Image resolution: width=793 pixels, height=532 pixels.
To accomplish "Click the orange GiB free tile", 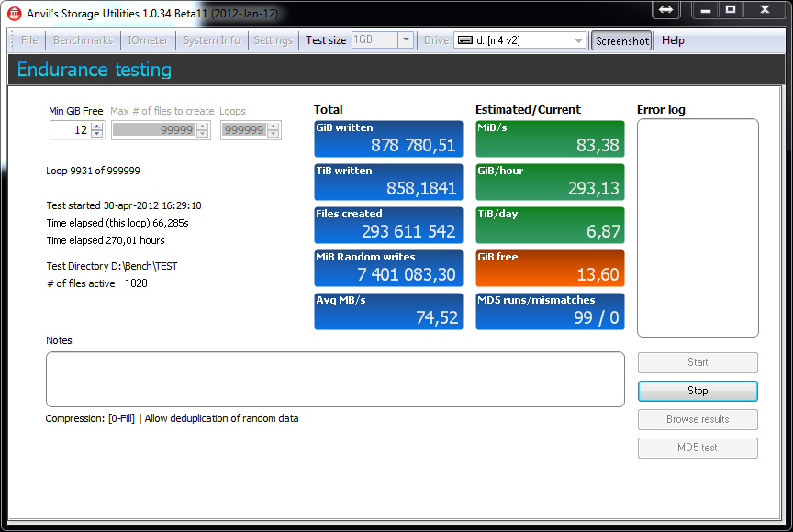I will [551, 268].
